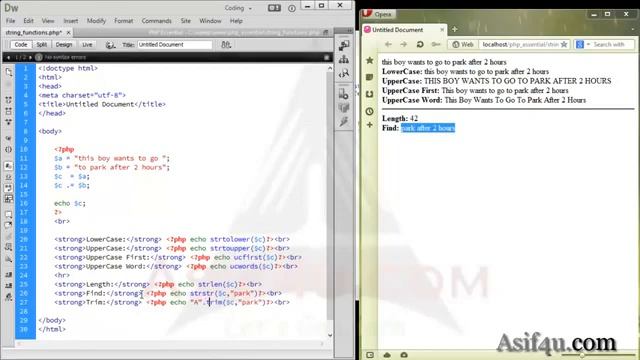
Task: Open the code inspect panel icon in dock
Action: coord(344,74)
